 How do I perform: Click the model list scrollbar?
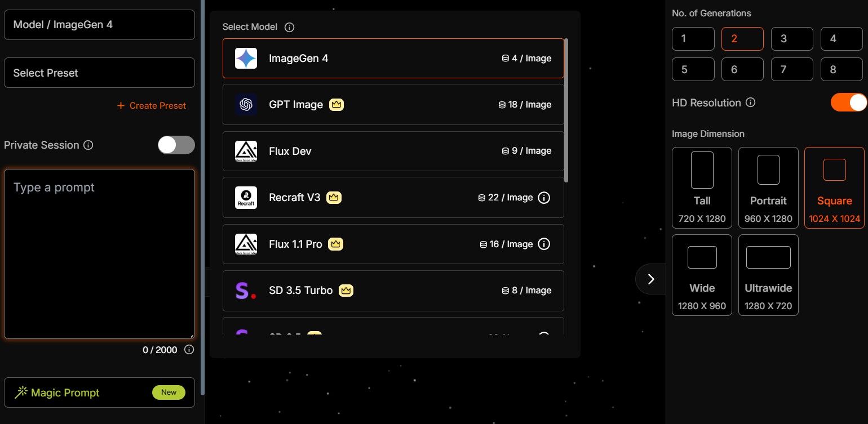pos(566,110)
